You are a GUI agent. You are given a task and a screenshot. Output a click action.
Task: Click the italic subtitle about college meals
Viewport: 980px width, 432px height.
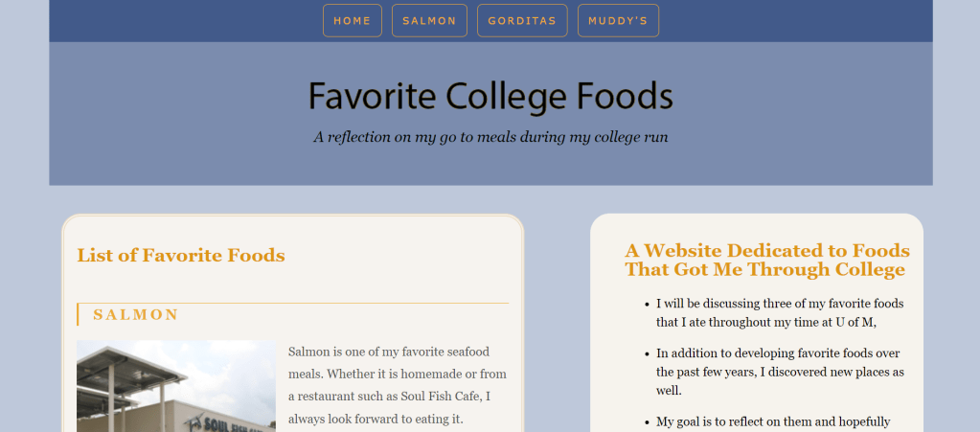point(490,137)
